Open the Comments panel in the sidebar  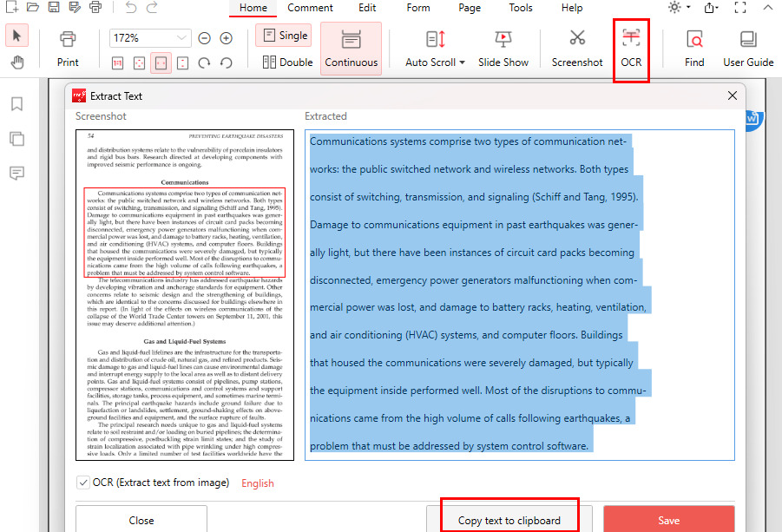click(x=16, y=173)
